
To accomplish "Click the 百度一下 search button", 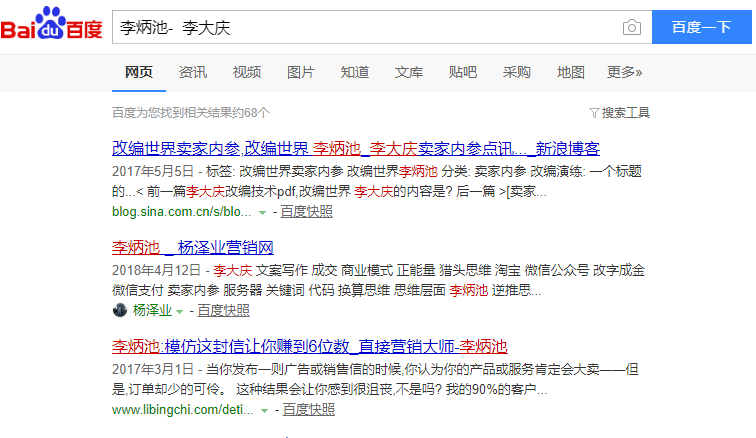I will click(x=702, y=27).
